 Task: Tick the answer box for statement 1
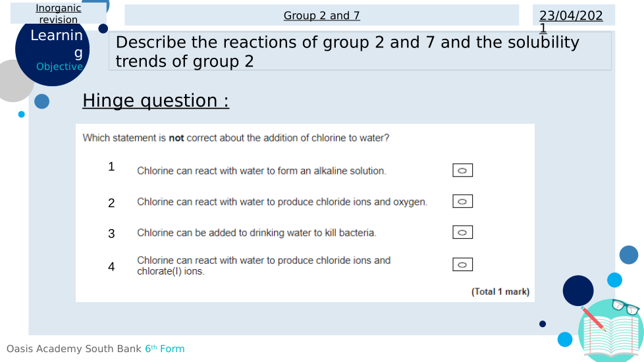coord(462,170)
